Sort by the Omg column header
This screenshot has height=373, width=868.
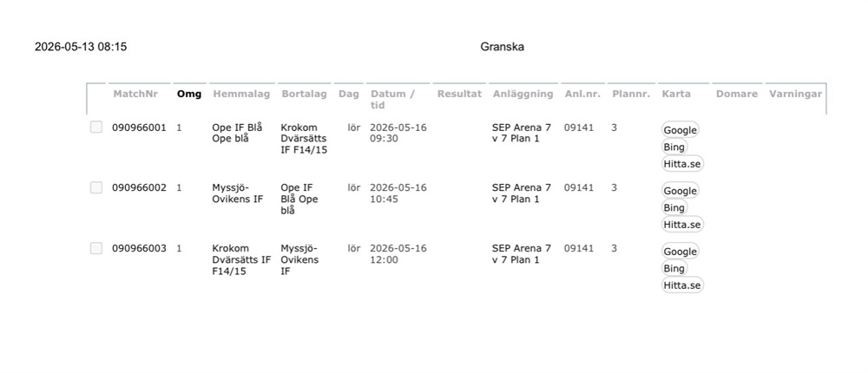pyautogui.click(x=189, y=94)
